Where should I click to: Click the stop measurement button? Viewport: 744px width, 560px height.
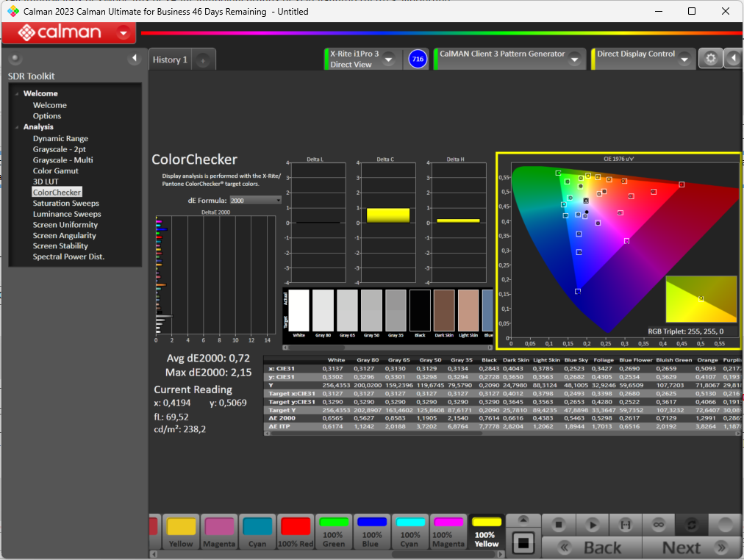pos(559,525)
